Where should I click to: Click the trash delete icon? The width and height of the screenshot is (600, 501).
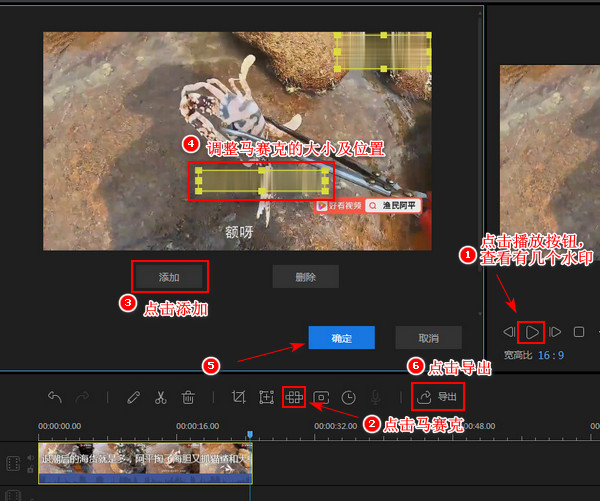pos(188,397)
